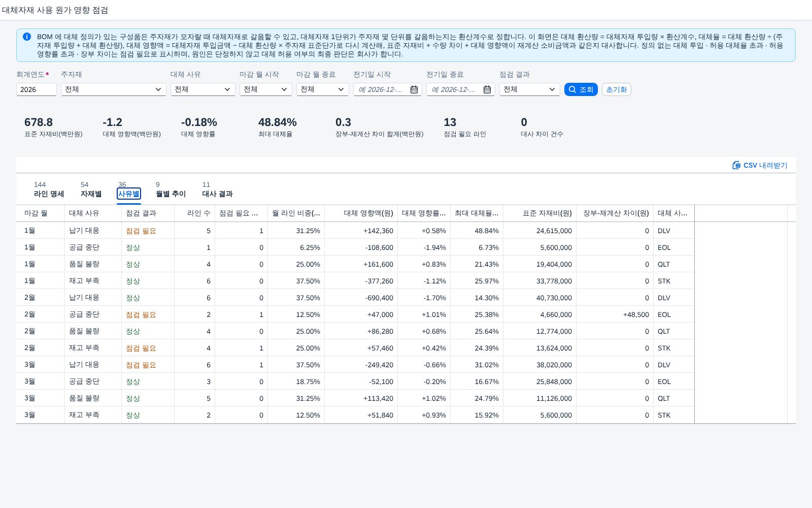The image size is (812, 508).
Task: Click the 점검 필요 status in 1월 납기 대응 row
Action: click(x=141, y=231)
